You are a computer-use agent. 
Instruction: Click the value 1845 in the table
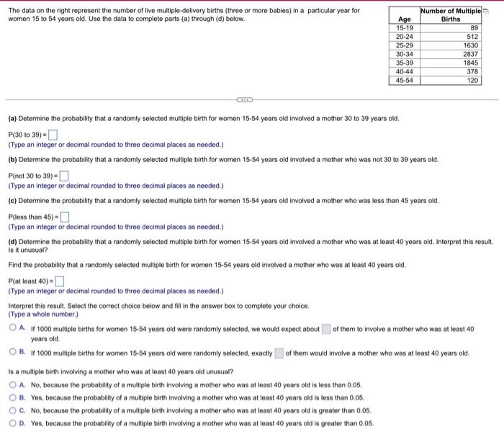471,63
